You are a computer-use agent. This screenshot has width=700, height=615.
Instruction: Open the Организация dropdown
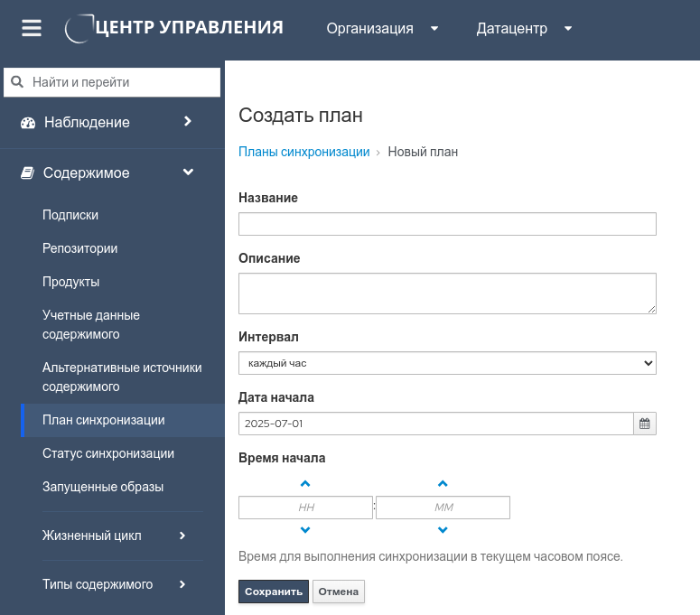(x=382, y=28)
